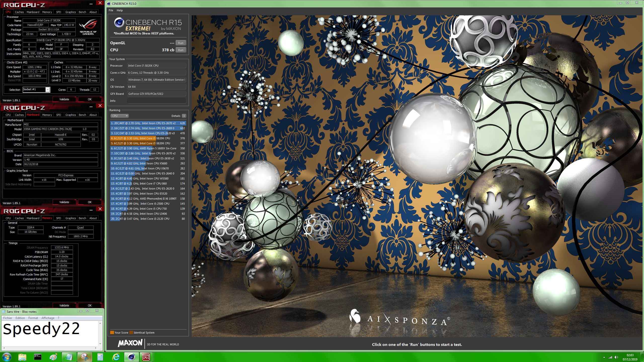This screenshot has height=362, width=644.
Task: Show hidden system tray icons
Action: [604, 357]
